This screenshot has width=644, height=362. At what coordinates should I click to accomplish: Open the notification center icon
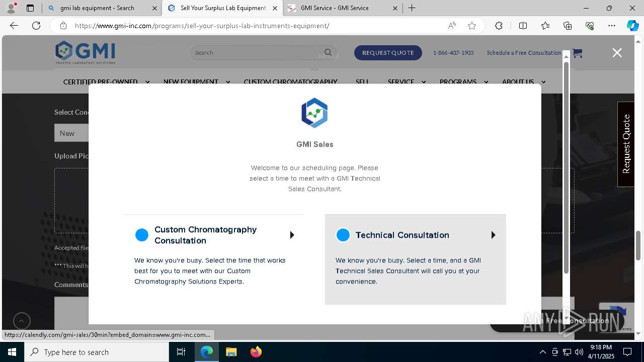tap(627, 352)
